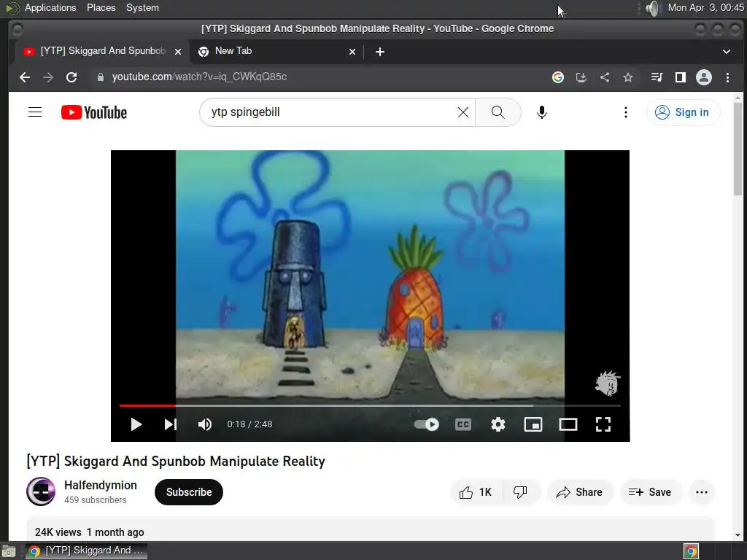747x560 pixels.
Task: Share the video
Action: point(580,492)
